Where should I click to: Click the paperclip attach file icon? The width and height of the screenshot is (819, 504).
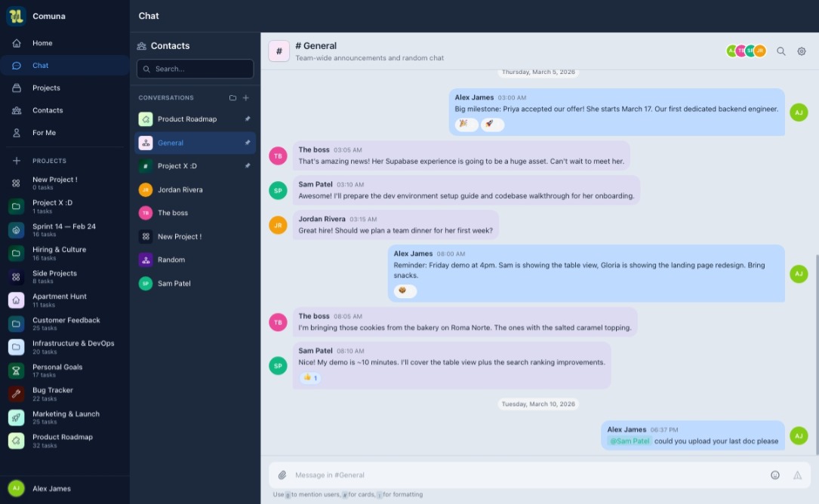[282, 475]
